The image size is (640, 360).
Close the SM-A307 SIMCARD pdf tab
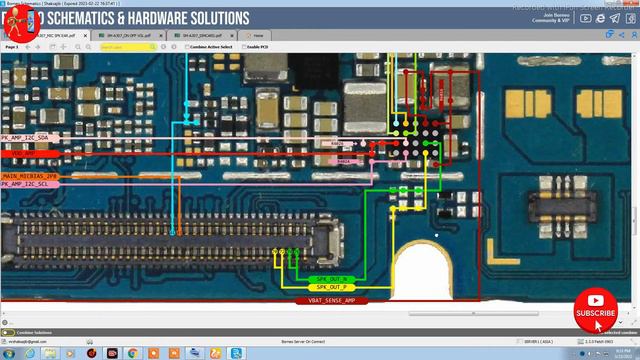[x=232, y=36]
